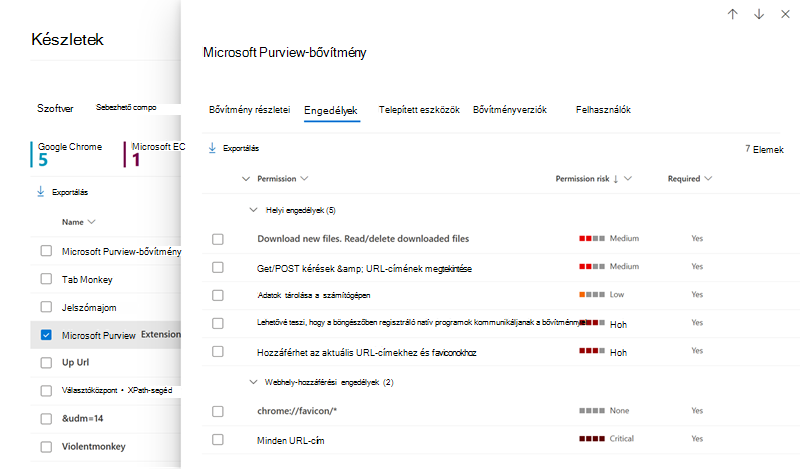Open the Name column dropdown
The height and width of the screenshot is (470, 800).
click(91, 222)
